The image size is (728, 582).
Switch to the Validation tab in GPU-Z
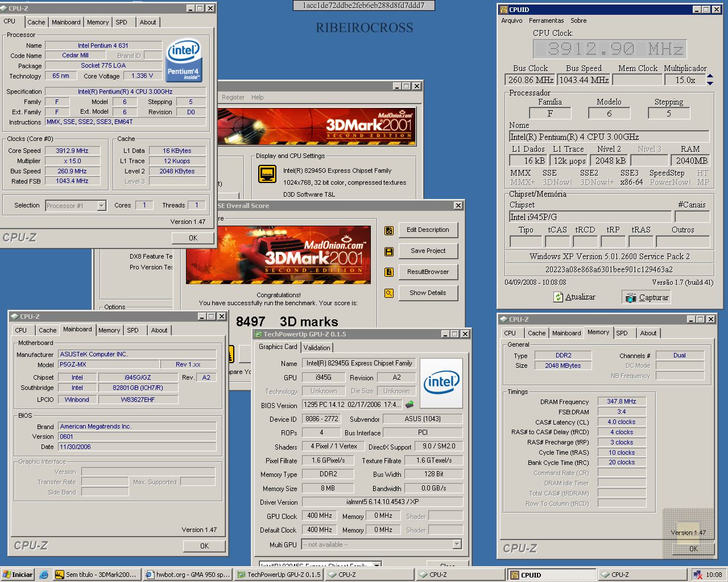[x=317, y=347]
